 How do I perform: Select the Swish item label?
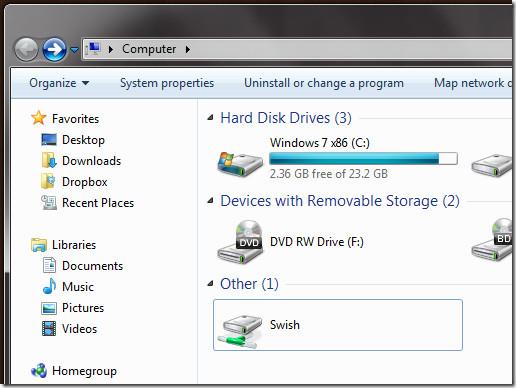[x=285, y=325]
